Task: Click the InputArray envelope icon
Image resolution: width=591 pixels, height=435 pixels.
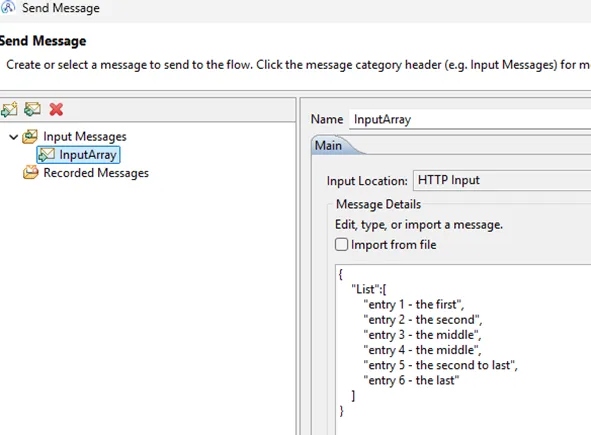Action: 46,155
